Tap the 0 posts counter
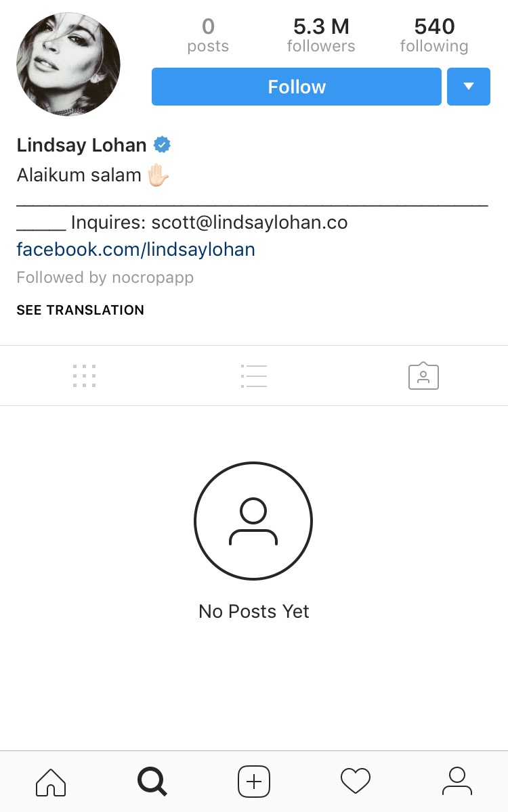 click(x=208, y=36)
